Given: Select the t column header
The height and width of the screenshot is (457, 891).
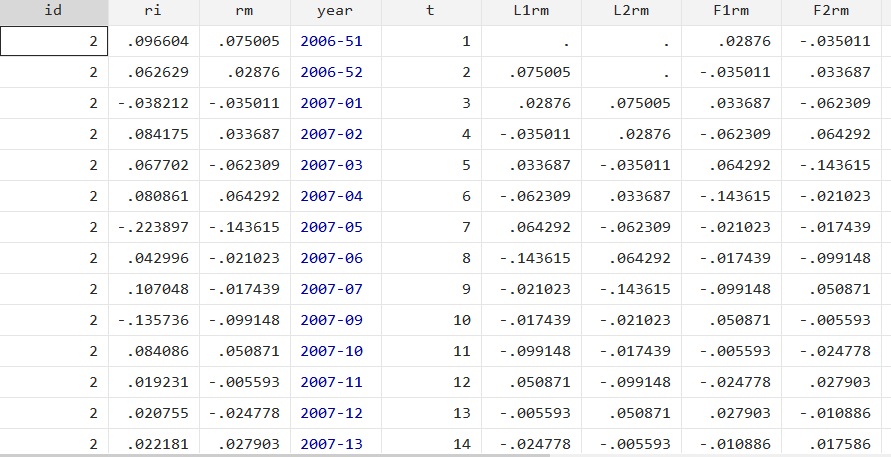Looking at the screenshot, I should 431,11.
